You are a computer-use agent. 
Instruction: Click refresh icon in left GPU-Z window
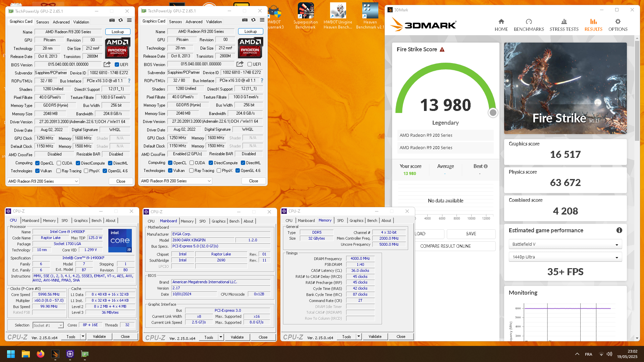(x=121, y=20)
